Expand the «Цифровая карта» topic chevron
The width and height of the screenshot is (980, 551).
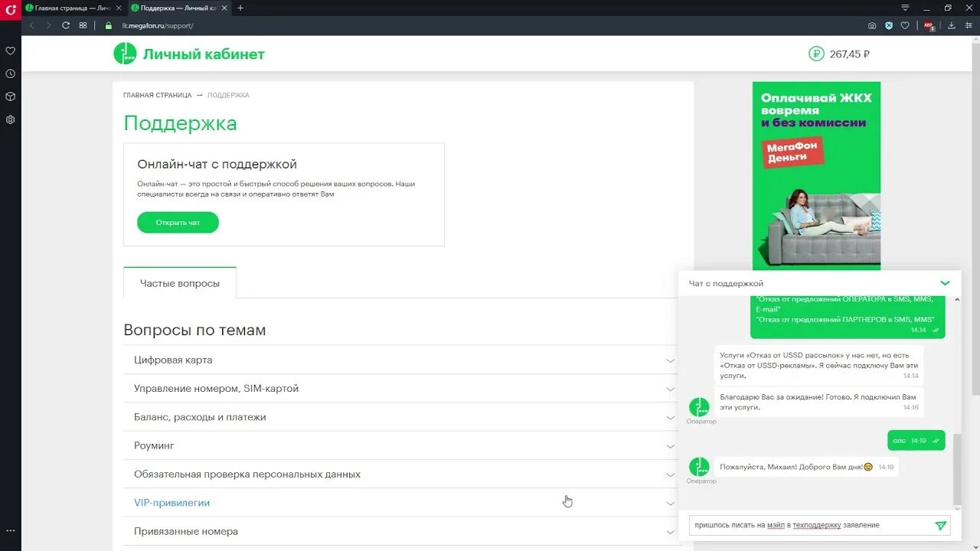coord(671,360)
